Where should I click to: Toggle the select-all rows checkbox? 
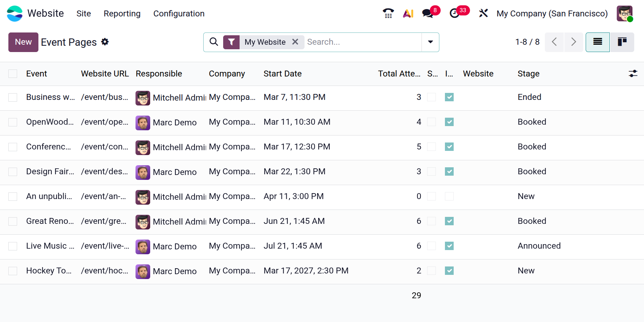13,74
